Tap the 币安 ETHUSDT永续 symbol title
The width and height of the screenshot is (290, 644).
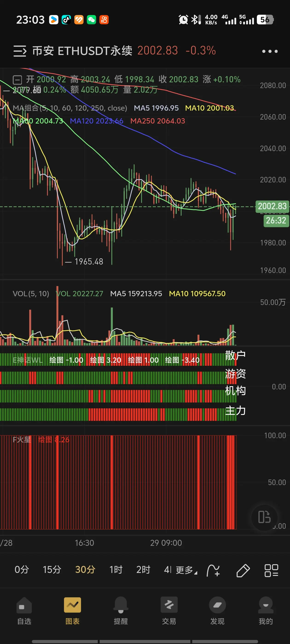(82, 51)
